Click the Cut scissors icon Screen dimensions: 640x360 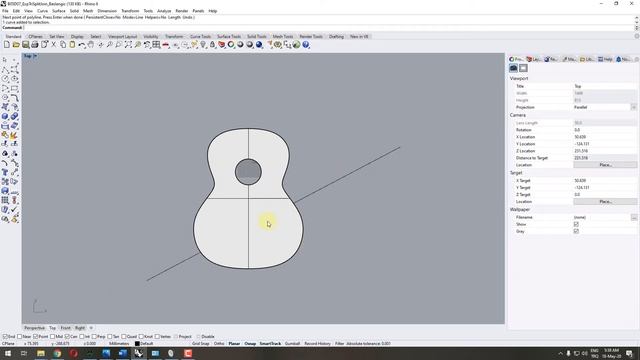click(x=53, y=44)
